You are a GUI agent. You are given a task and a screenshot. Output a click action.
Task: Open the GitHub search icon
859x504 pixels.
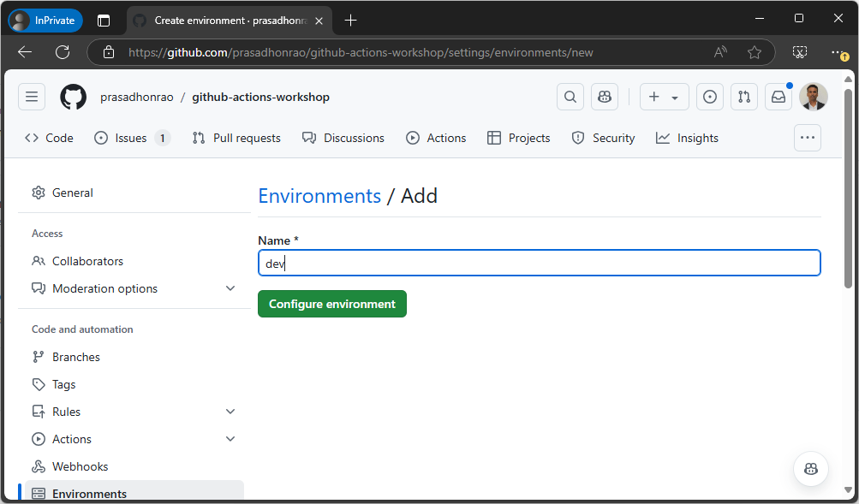click(570, 97)
